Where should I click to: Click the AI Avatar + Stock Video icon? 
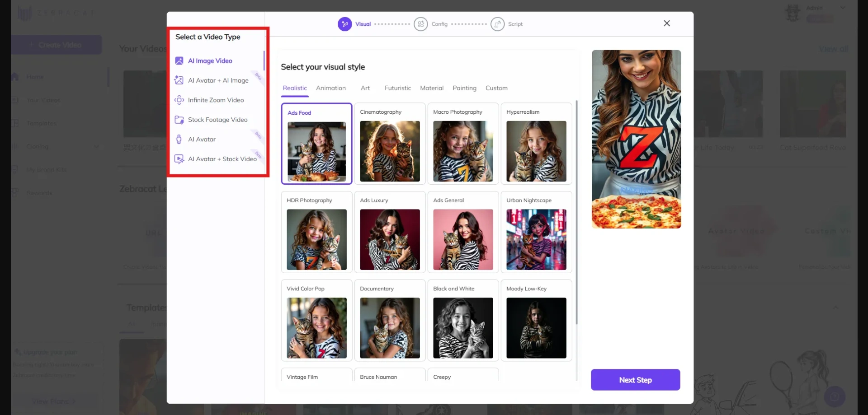click(179, 159)
